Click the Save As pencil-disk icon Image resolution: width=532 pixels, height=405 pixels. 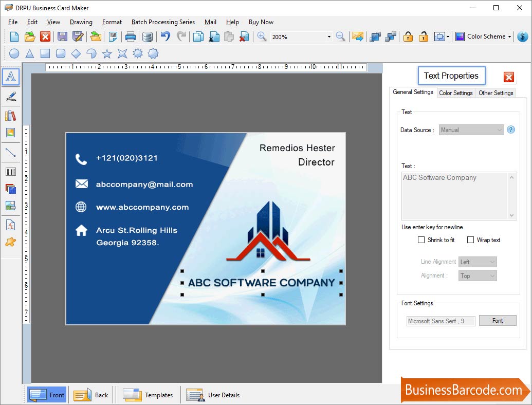click(x=78, y=36)
